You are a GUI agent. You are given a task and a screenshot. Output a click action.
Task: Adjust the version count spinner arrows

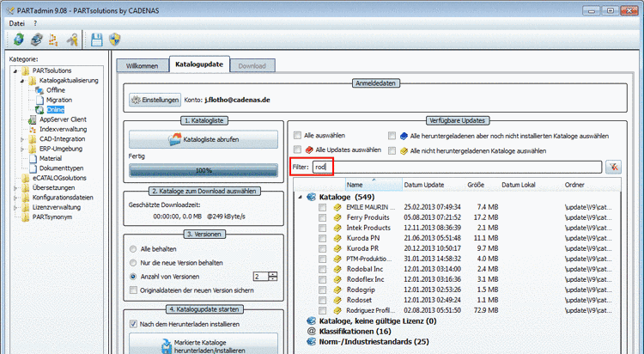coord(273,277)
